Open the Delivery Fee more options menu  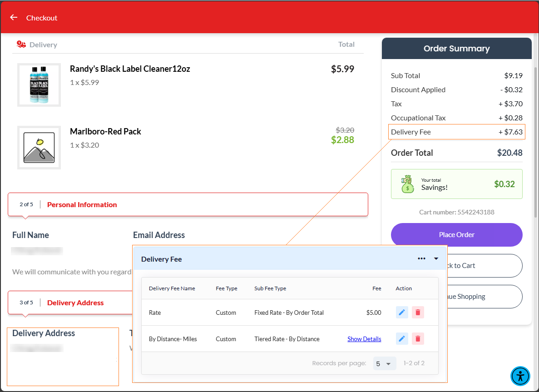[x=421, y=258]
